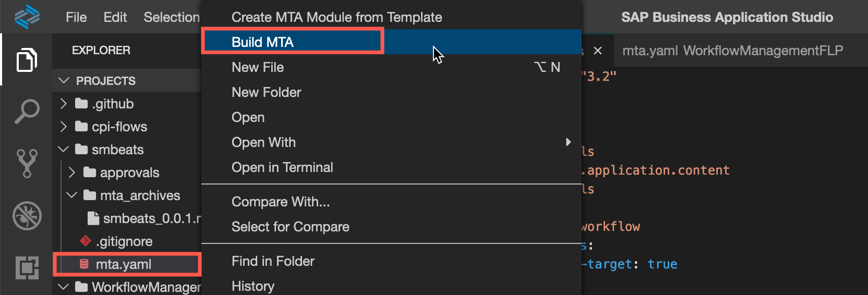Open the Run and Debug icon

click(27, 215)
